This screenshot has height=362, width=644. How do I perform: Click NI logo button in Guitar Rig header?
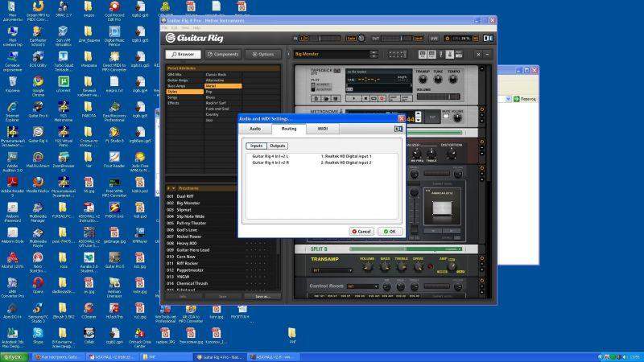(x=488, y=38)
